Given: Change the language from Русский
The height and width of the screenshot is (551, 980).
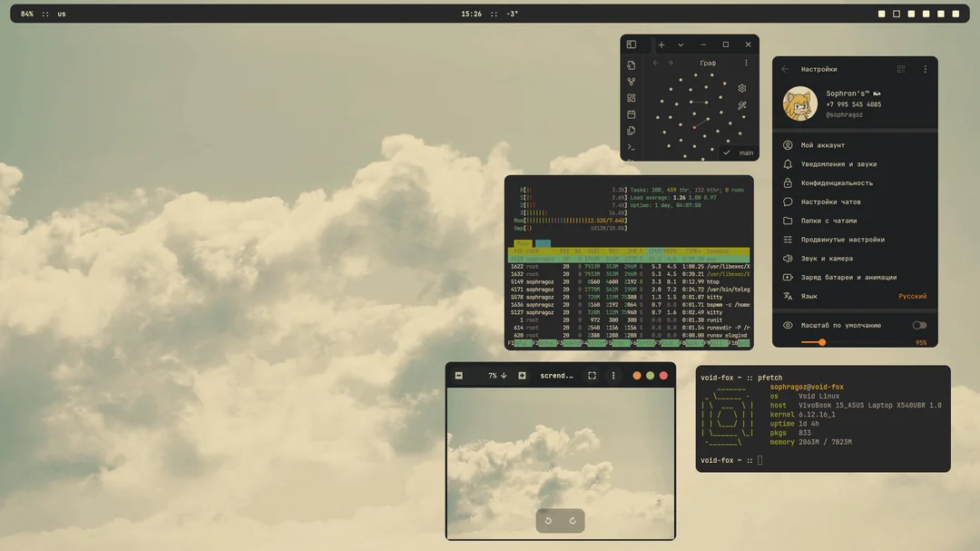Looking at the screenshot, I should (912, 297).
